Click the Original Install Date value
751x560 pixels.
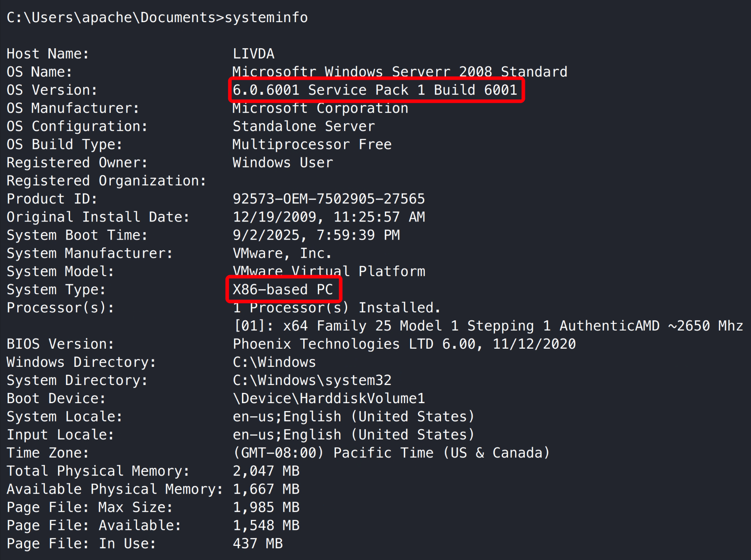pyautogui.click(x=329, y=217)
